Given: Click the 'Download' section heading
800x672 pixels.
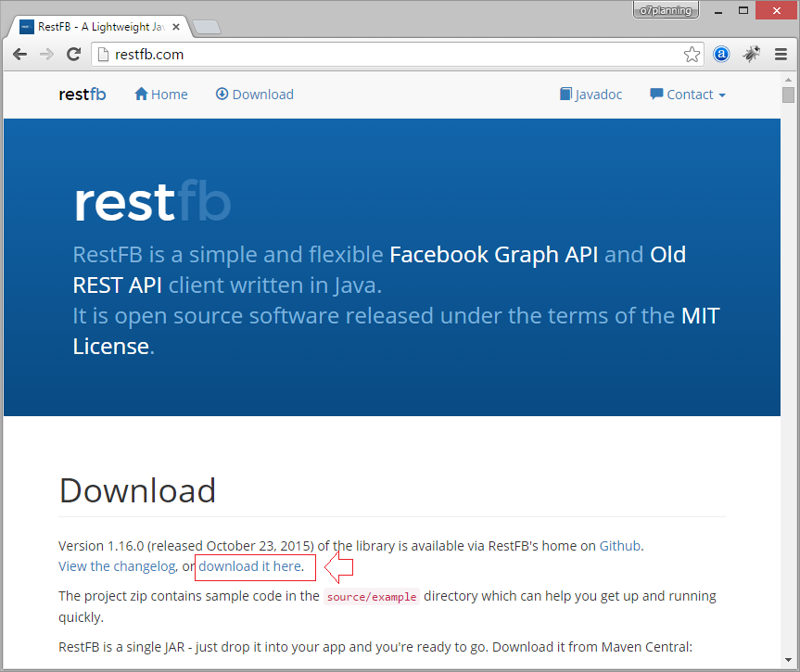Looking at the screenshot, I should click(x=137, y=490).
